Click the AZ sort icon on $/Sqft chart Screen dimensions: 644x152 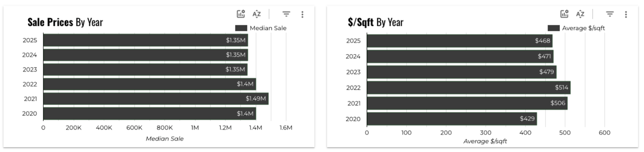pos(580,14)
